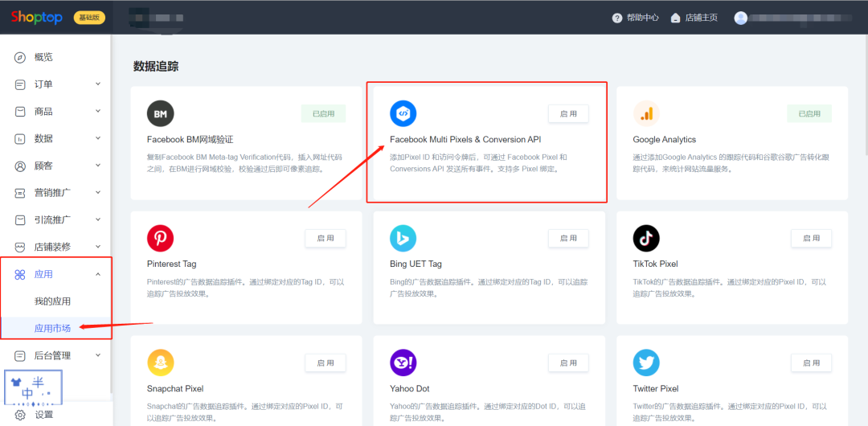Open the 商品 products menu

(43, 112)
